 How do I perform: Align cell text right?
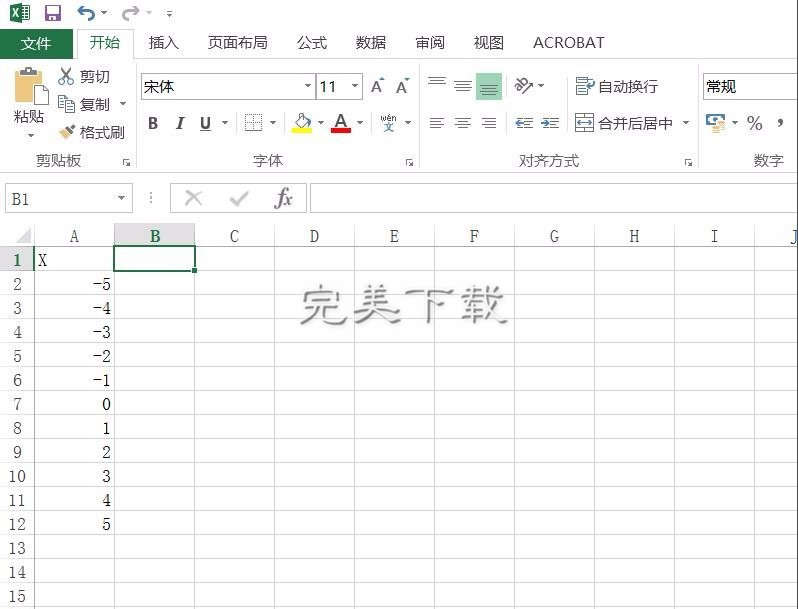(x=489, y=123)
